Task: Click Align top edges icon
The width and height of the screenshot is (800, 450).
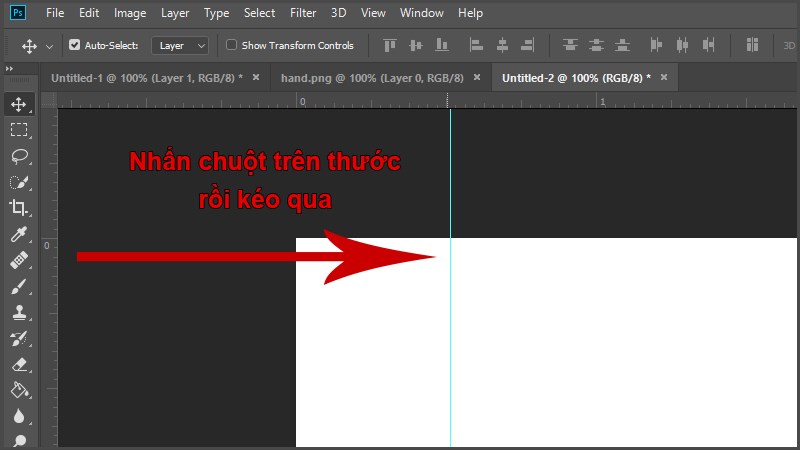Action: tap(390, 45)
